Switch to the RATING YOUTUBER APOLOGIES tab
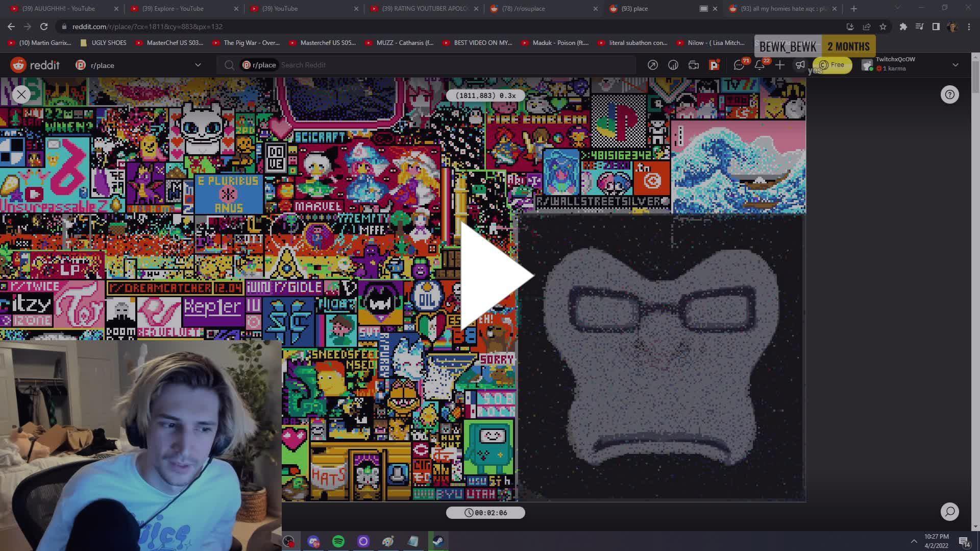 424,8
